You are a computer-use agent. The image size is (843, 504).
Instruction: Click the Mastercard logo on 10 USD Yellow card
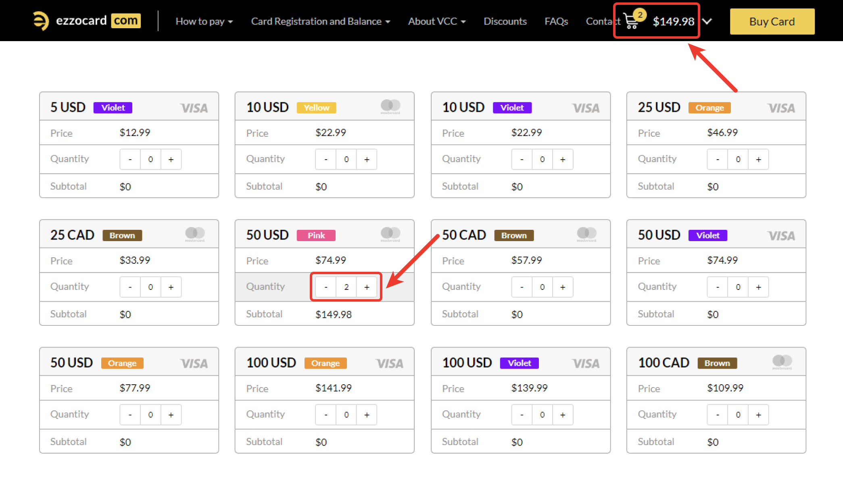(x=390, y=106)
